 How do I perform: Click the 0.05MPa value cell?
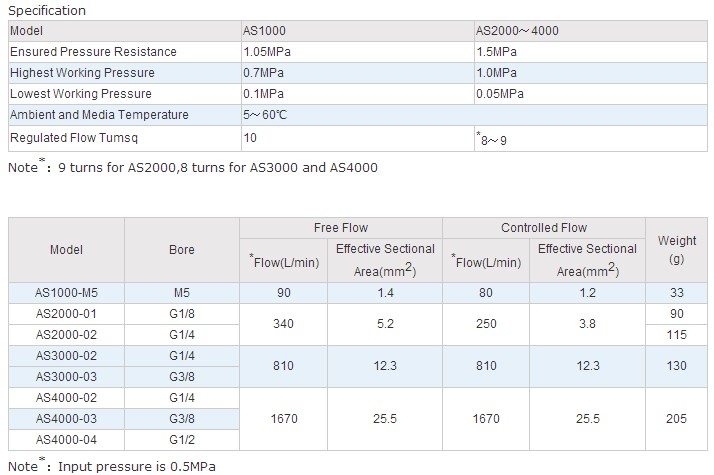point(500,94)
